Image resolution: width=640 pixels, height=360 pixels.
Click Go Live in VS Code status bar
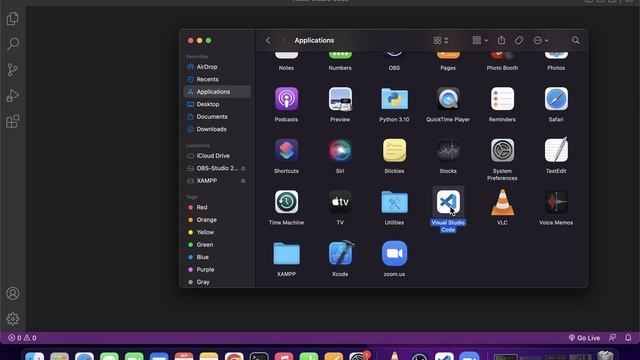pos(584,338)
